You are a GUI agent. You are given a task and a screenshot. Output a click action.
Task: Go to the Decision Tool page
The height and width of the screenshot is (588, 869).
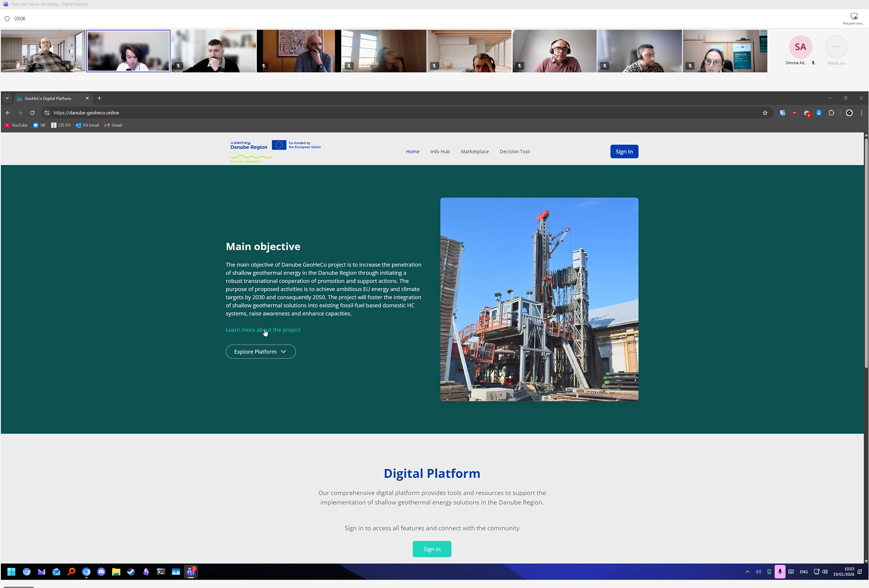(x=514, y=152)
